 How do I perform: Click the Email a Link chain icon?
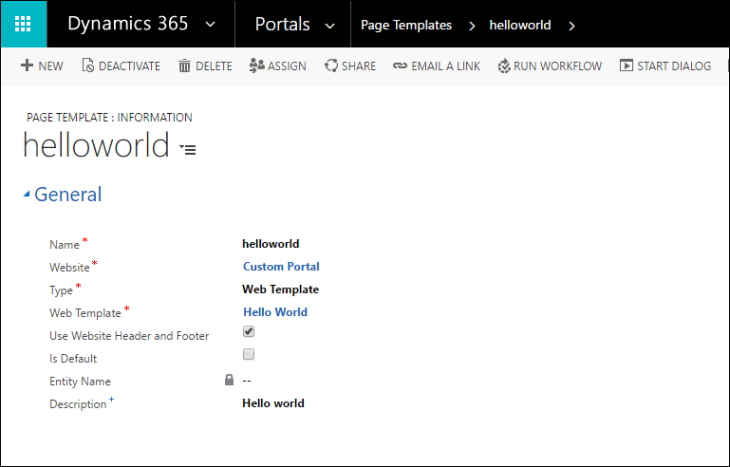pos(400,66)
